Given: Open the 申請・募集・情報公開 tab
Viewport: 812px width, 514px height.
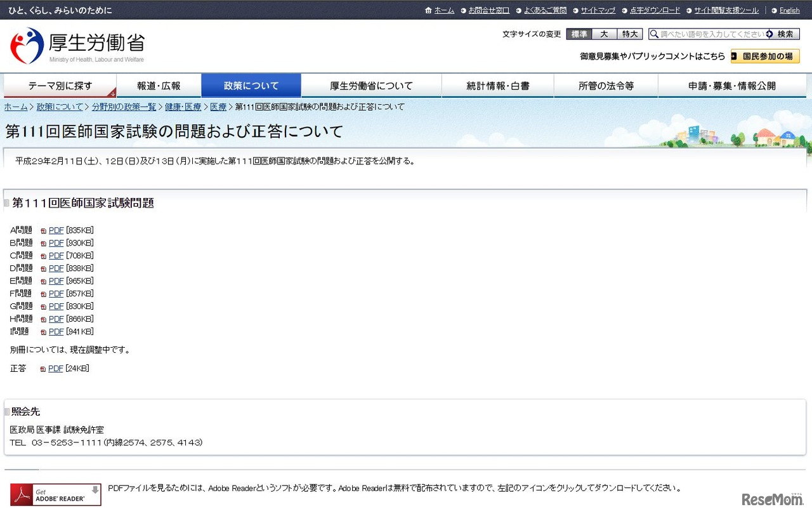Looking at the screenshot, I should tap(733, 85).
